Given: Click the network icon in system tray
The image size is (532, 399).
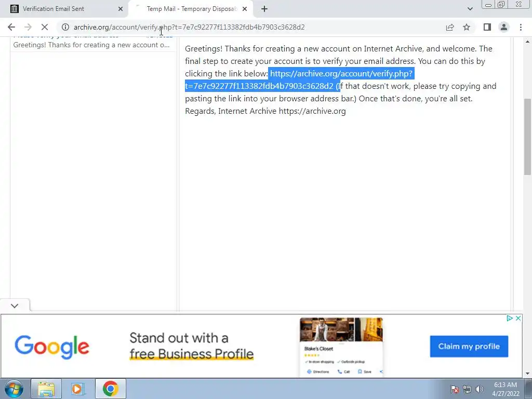Looking at the screenshot, I should pyautogui.click(x=467, y=389).
